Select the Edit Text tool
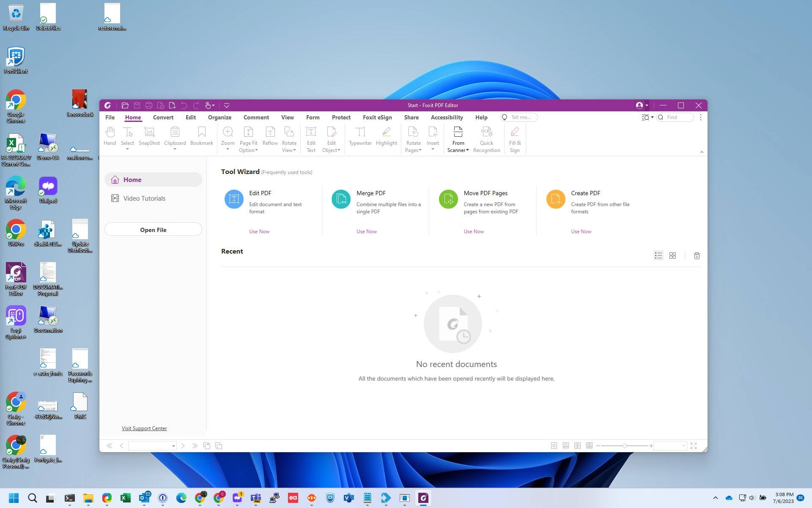812x508 pixels. coord(311,139)
